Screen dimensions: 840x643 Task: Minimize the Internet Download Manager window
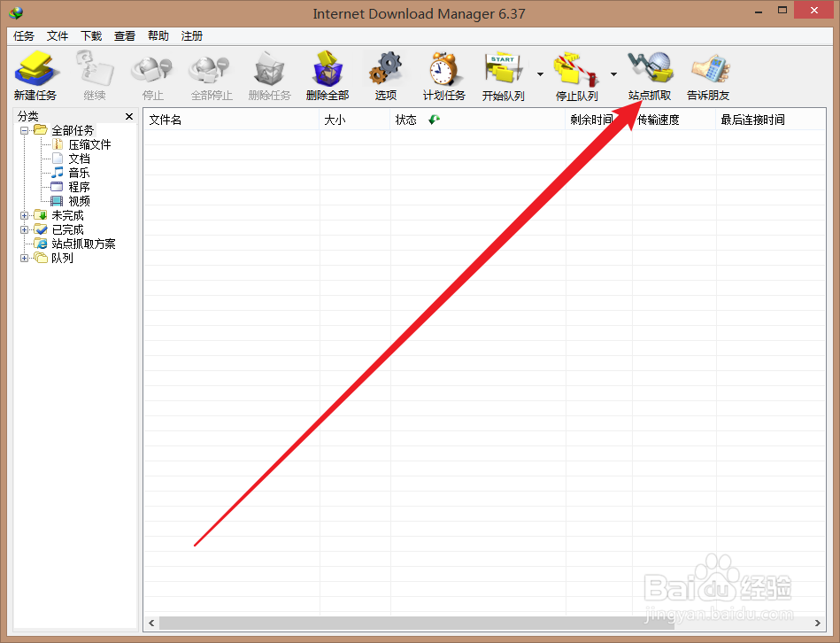pos(759,12)
